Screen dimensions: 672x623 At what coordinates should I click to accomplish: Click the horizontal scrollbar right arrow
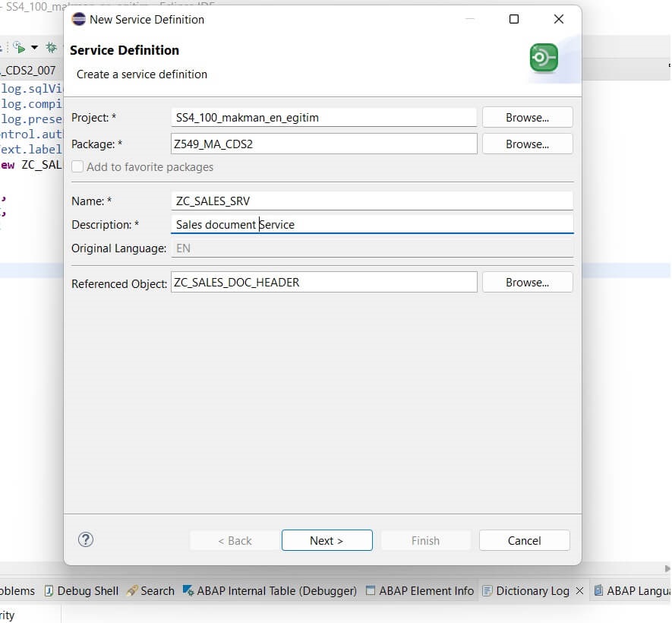[x=667, y=568]
